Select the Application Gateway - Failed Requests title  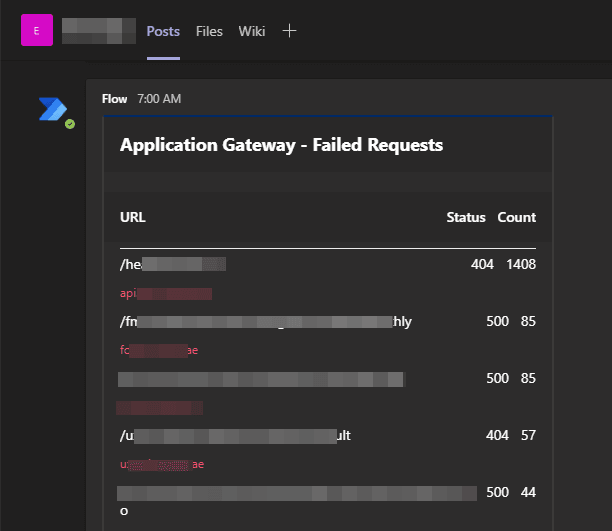281,145
